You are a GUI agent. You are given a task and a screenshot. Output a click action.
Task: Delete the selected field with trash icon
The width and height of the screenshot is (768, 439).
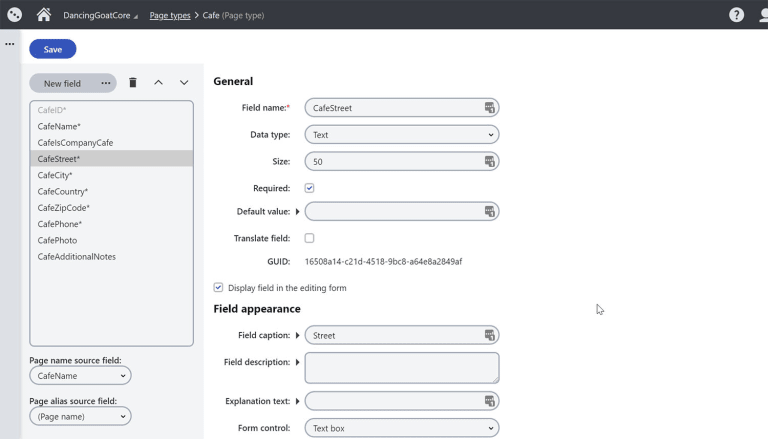click(133, 83)
